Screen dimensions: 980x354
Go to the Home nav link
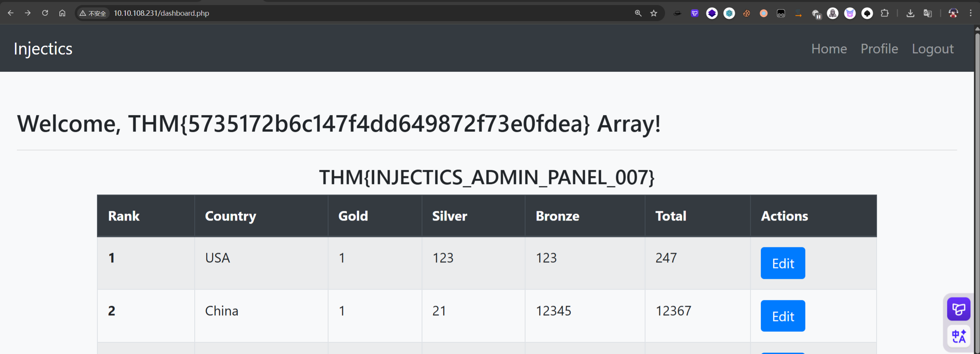(829, 49)
